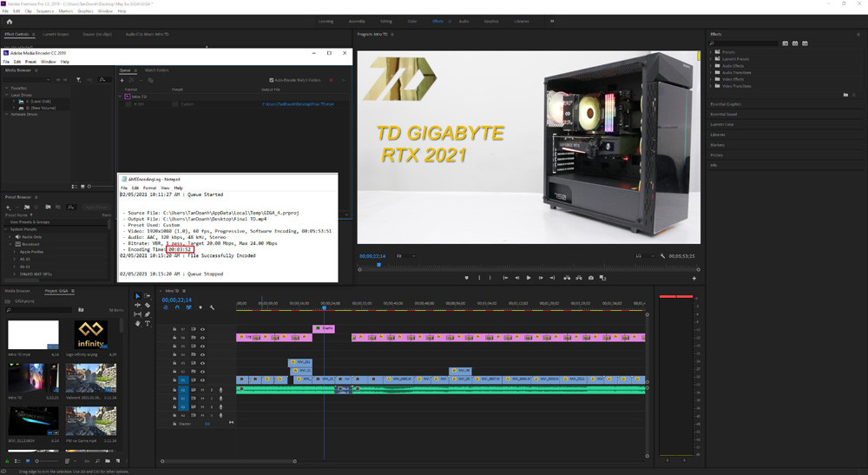
Task: Add source with plus icon in Queue
Action: click(122, 80)
